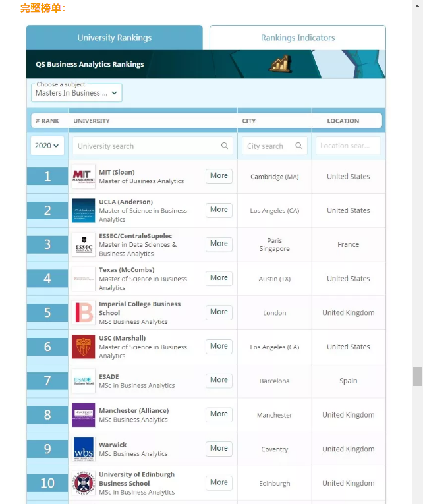
Task: Click the France location cell
Action: coord(348,244)
